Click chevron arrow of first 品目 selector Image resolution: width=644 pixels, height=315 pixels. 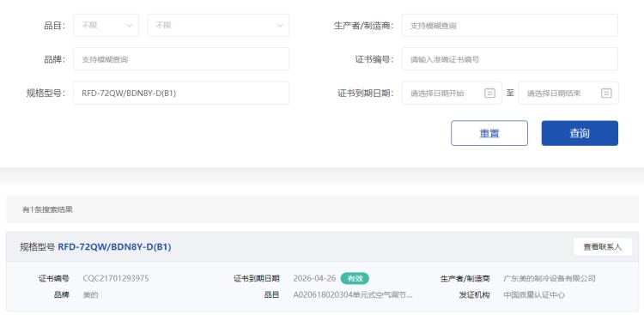point(130,26)
